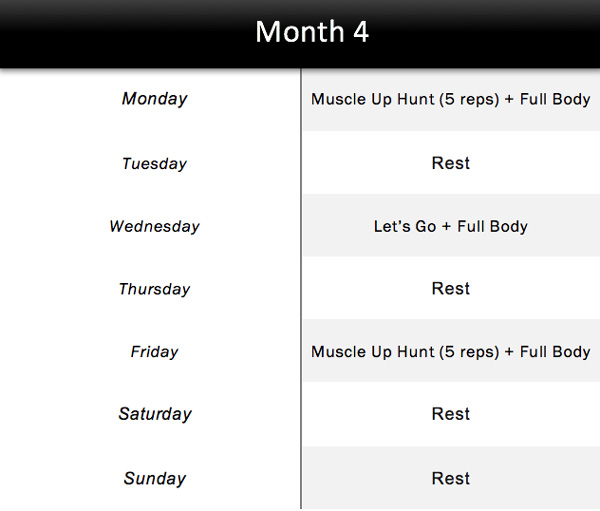Select Full Body in Wednesday's workout cell
600x511 pixels.
click(x=492, y=227)
